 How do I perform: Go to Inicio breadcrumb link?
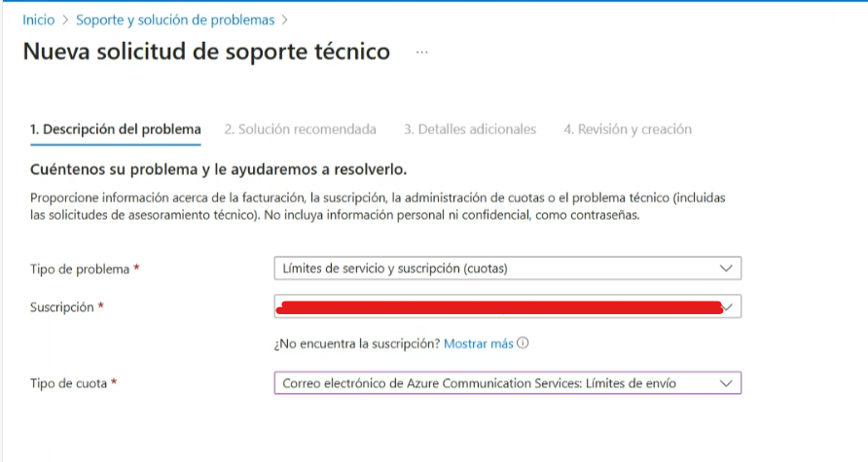click(38, 19)
